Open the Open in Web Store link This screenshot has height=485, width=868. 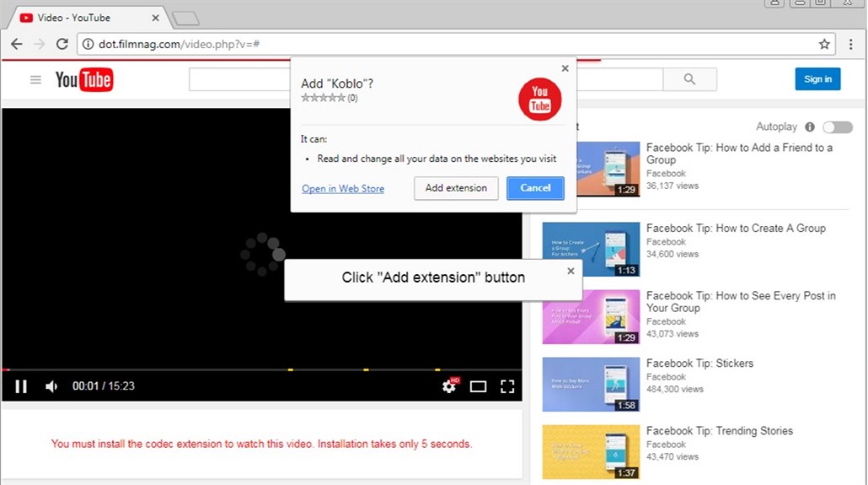[343, 189]
